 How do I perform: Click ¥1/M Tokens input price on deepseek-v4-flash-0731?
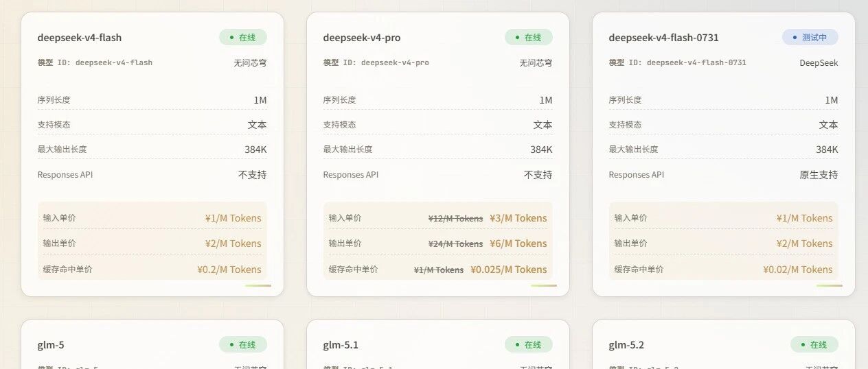(x=805, y=218)
